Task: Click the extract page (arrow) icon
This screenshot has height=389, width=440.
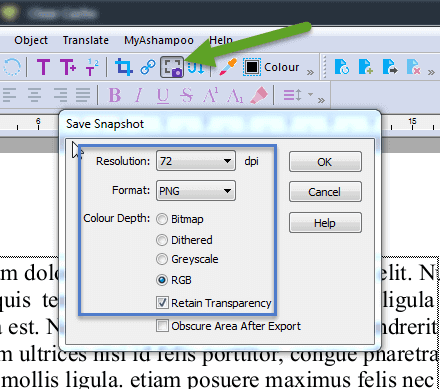Action: click(x=390, y=67)
